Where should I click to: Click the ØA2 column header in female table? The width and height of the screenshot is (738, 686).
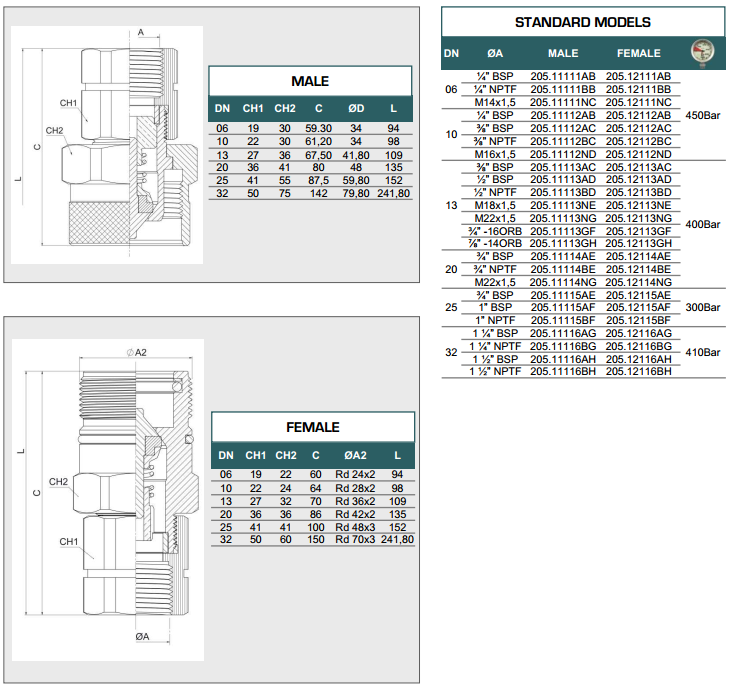(x=356, y=454)
